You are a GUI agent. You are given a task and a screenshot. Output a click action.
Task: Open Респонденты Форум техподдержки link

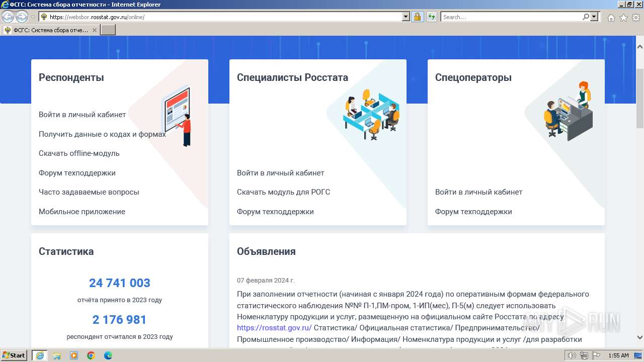(x=77, y=173)
